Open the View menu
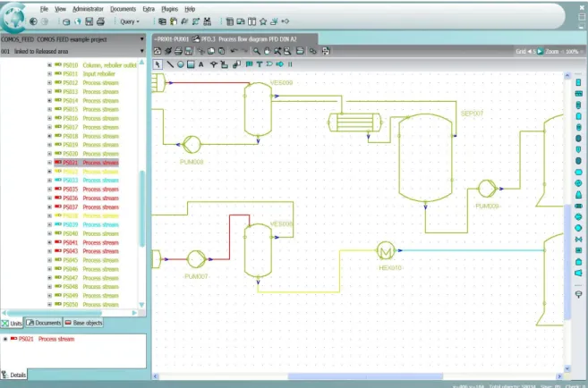This screenshot has height=388, width=588. tap(60, 9)
